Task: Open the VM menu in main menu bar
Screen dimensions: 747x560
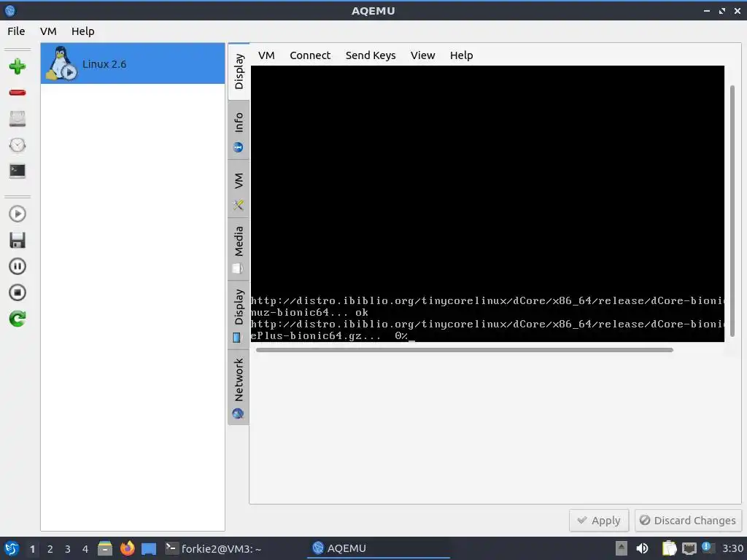Action: pos(48,31)
